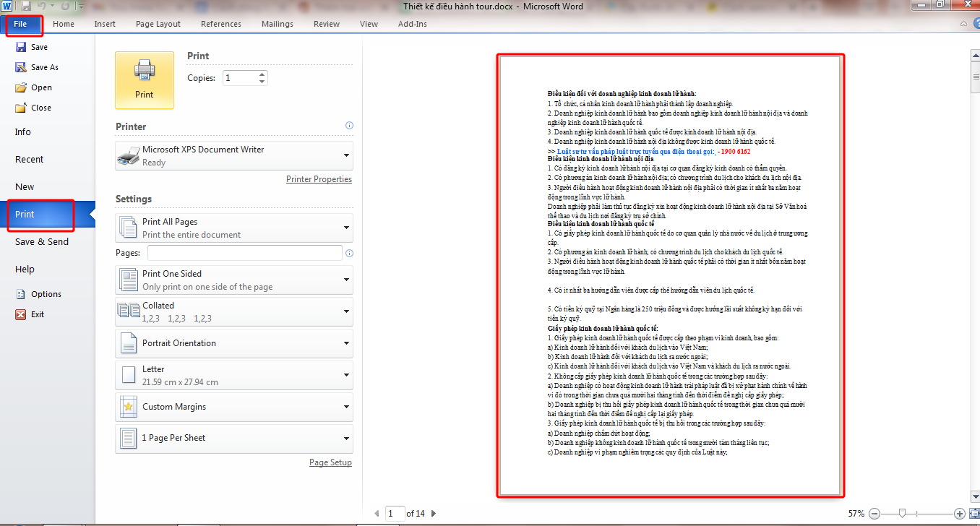980x526 pixels.
Task: Click the Save icon on the Quick Access Toolbar
Action: (x=25, y=5)
